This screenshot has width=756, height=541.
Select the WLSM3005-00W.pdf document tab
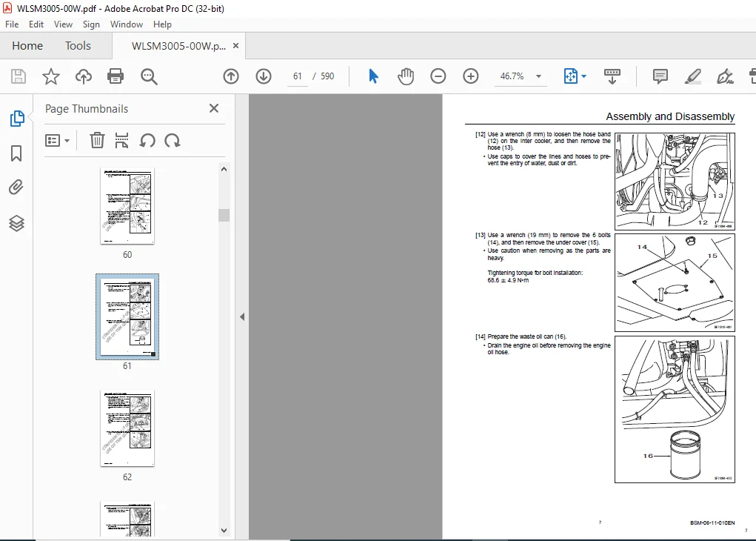point(178,46)
